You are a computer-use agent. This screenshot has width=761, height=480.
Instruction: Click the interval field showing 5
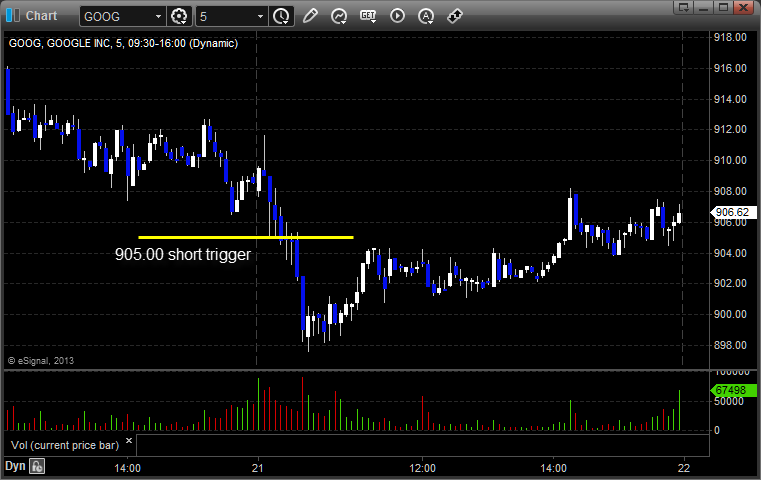pos(226,17)
